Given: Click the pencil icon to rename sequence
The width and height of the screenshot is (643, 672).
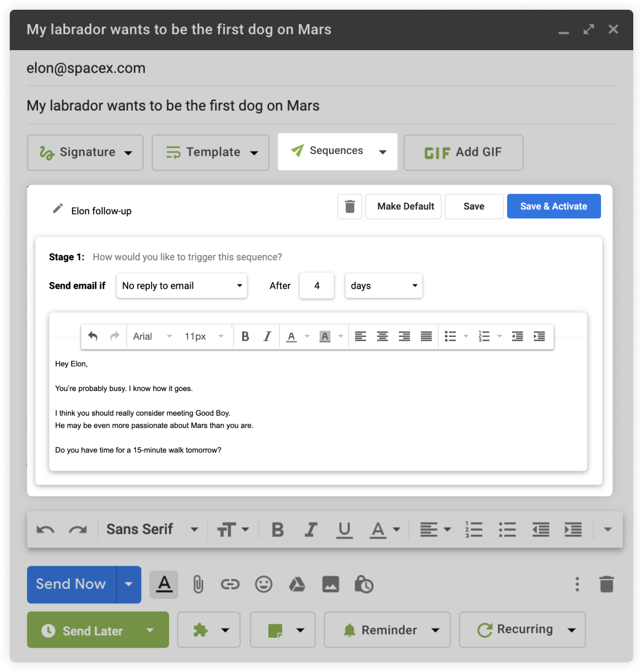Looking at the screenshot, I should click(x=58, y=209).
